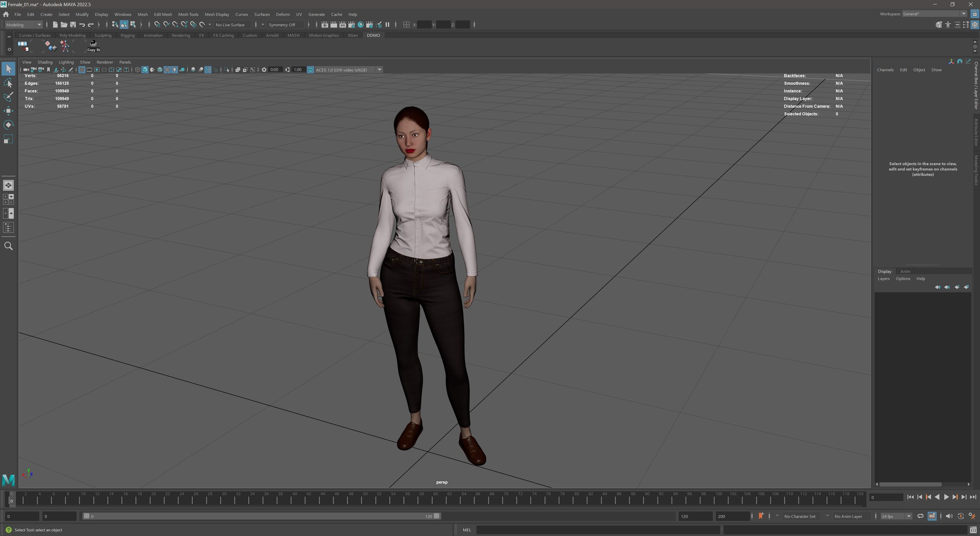
Task: Open the Render View icon in the status line
Action: pos(325,25)
